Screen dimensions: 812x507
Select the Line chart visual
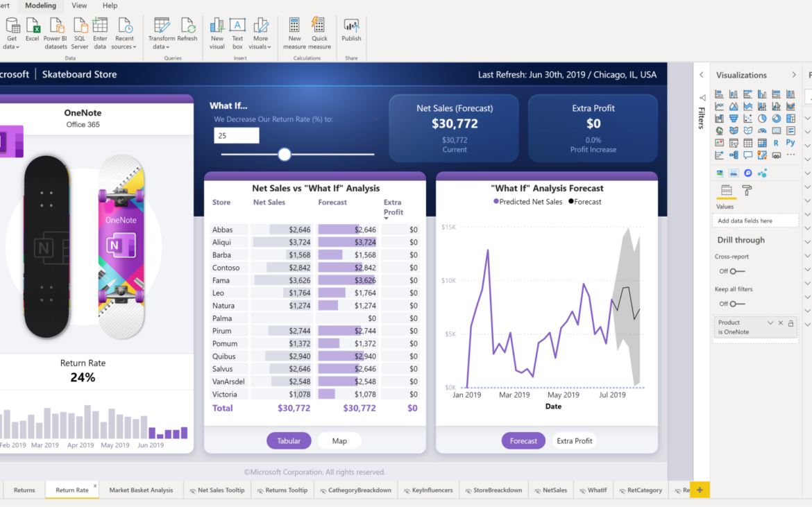pos(719,106)
